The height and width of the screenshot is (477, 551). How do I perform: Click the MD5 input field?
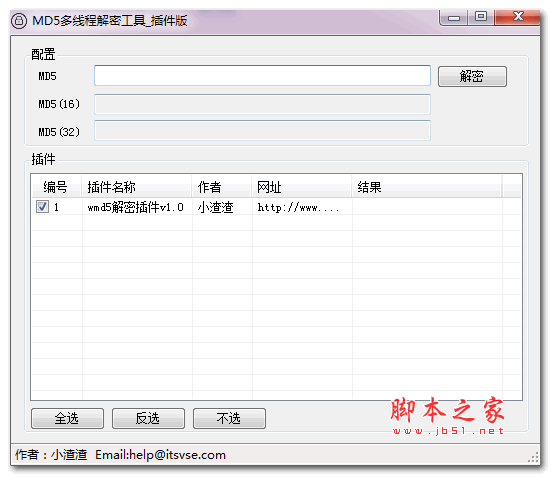(x=262, y=75)
